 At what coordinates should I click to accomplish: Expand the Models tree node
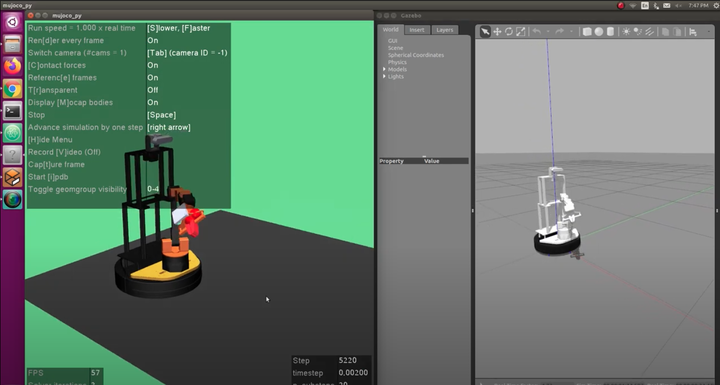click(x=384, y=69)
